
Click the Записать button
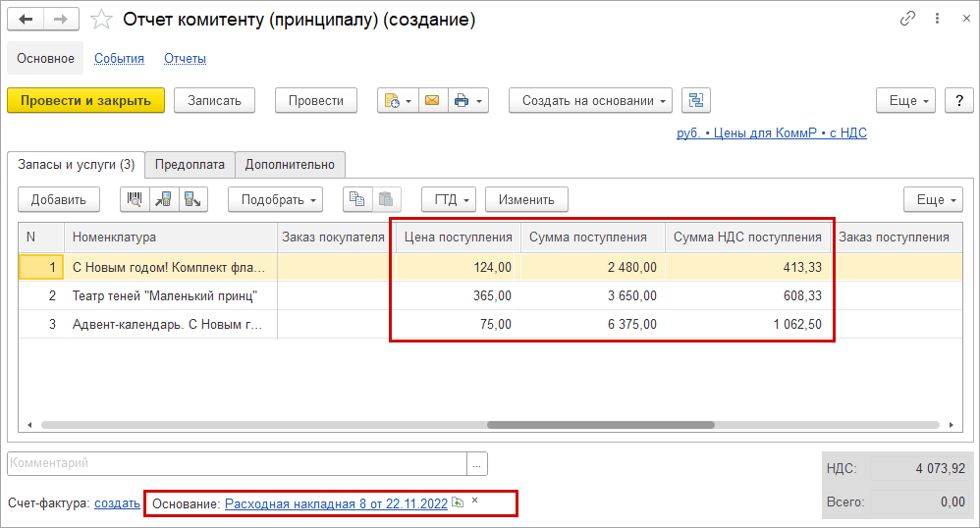click(x=214, y=101)
